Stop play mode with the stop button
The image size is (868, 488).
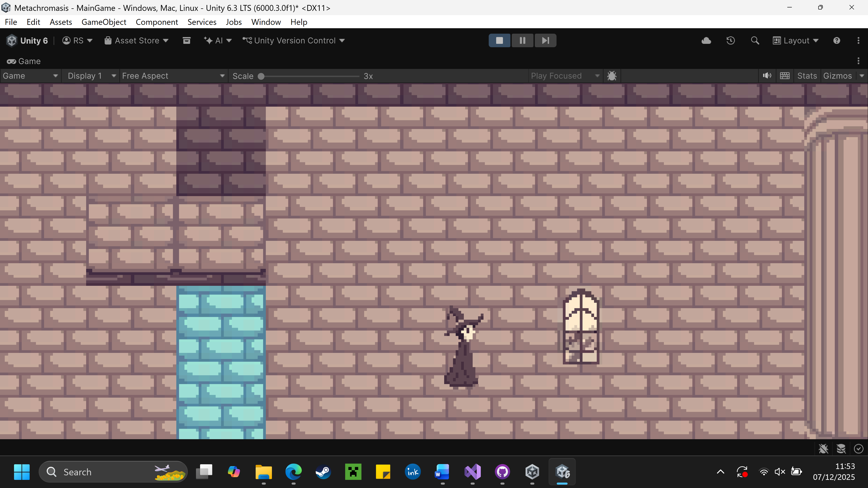(x=499, y=41)
